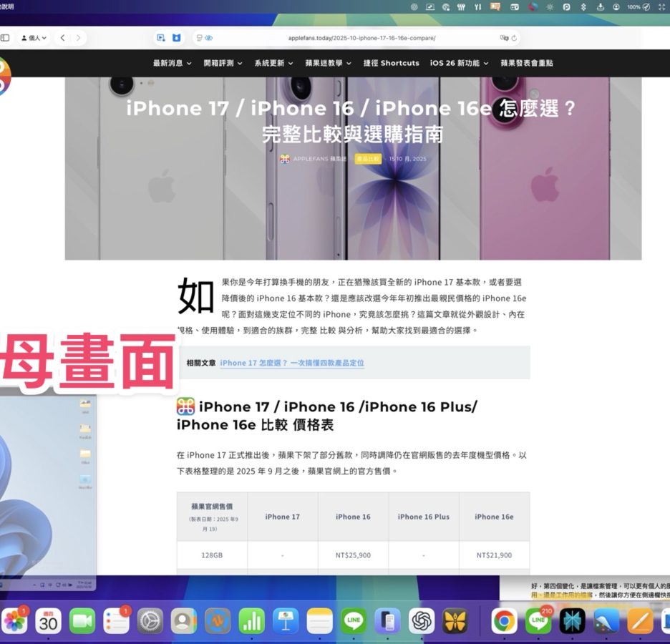Open the iPhone 17 怎麼選 related article link
The width and height of the screenshot is (670, 644).
click(x=292, y=363)
